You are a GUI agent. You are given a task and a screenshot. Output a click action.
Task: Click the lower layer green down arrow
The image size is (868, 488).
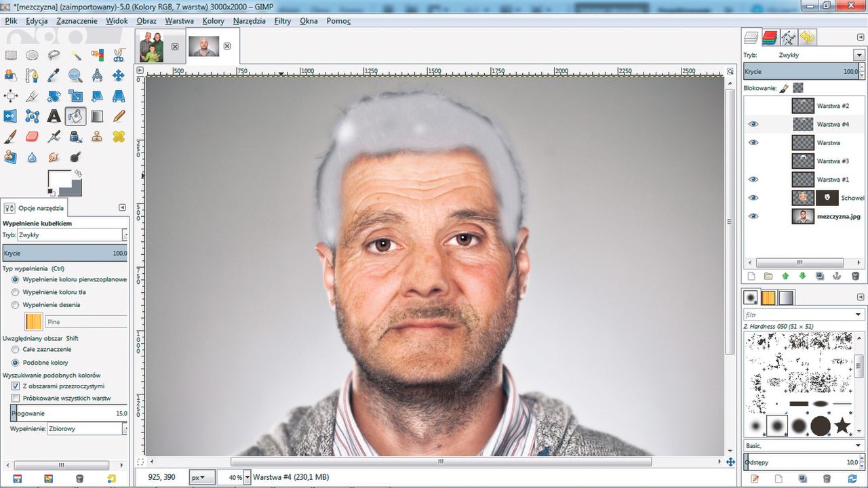tap(803, 276)
